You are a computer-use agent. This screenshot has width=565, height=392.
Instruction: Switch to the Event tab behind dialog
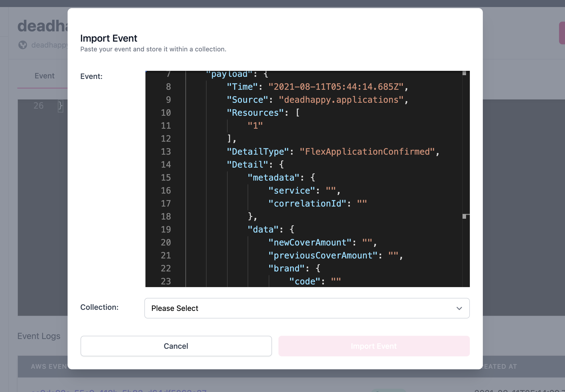coord(45,76)
